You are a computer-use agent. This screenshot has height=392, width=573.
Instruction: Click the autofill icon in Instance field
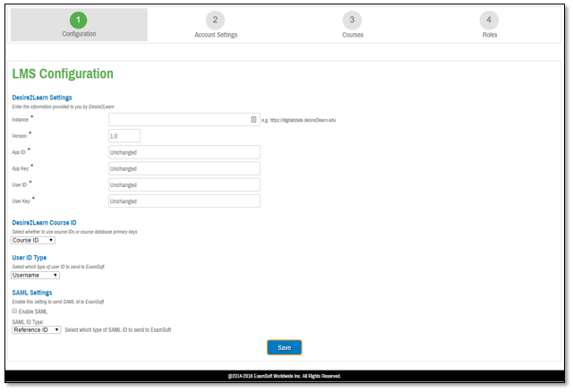click(253, 119)
